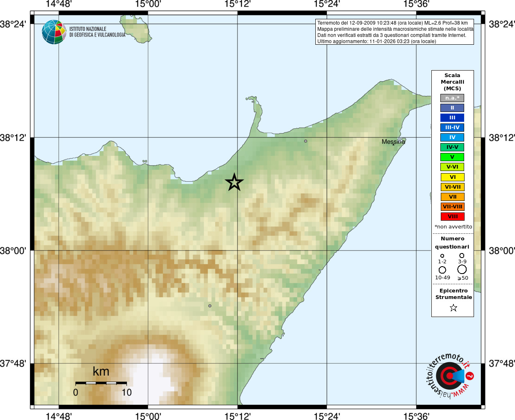Click the earthquake info text box
Screen dimensions: 515x420
(x=394, y=32)
